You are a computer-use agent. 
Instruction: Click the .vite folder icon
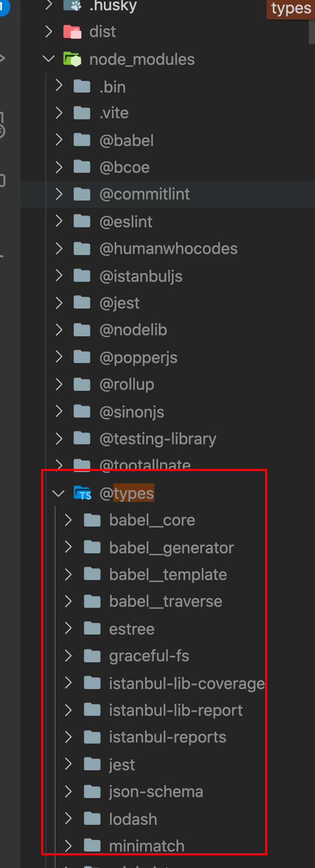coord(82,113)
